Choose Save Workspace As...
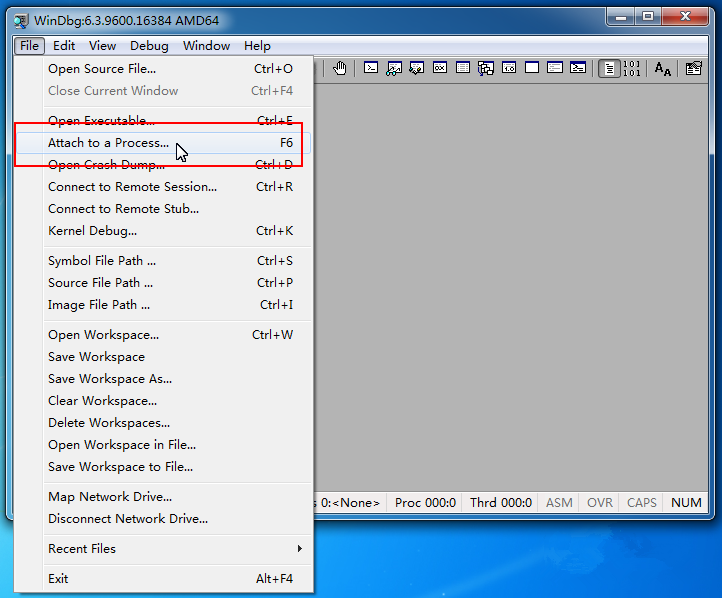 (164, 379)
